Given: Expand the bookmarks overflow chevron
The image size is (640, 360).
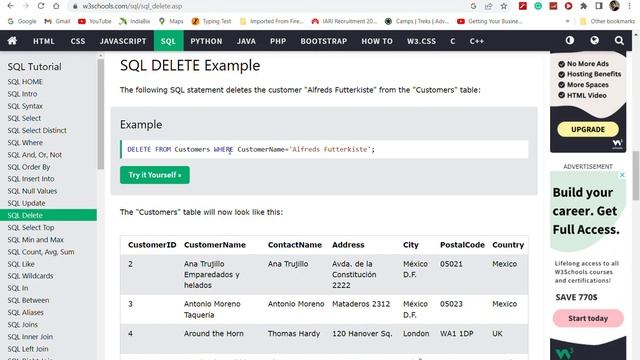Looking at the screenshot, I should pos(567,21).
